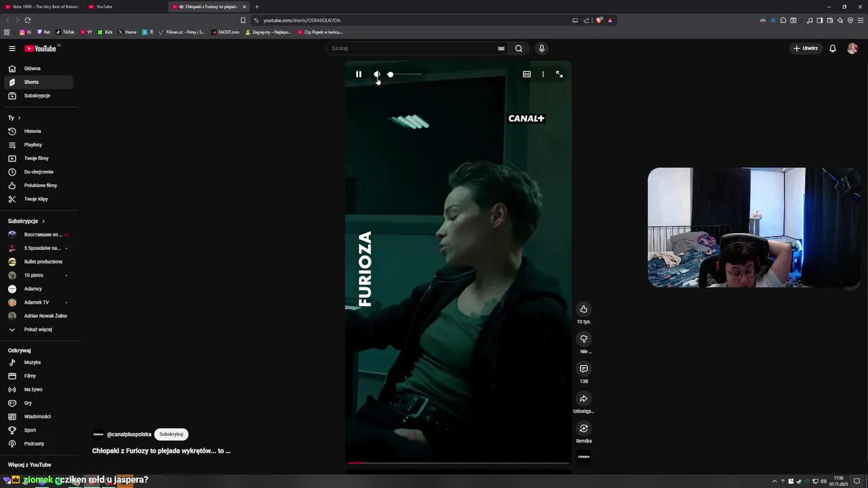868x488 pixels.
Task: Open Do obejrzenia watch later
Action: (39, 171)
